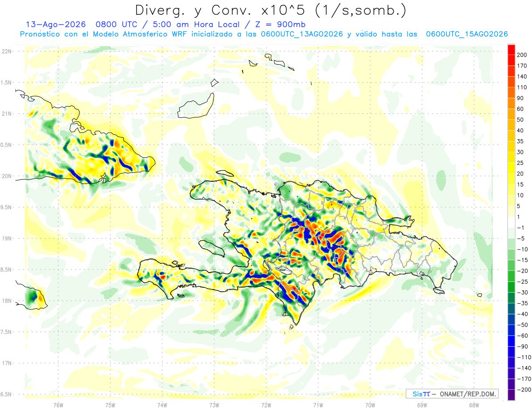
Task: Click the colorbar value '60'
Action: coord(520,109)
